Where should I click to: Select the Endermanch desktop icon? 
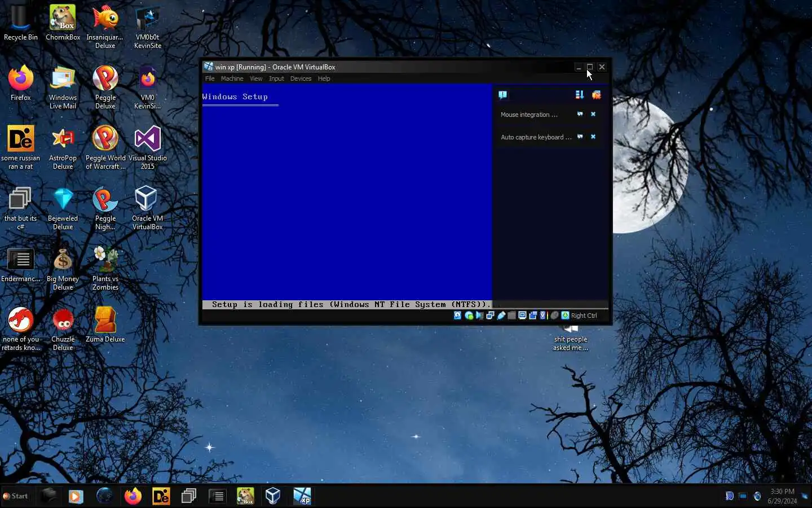coord(21,265)
